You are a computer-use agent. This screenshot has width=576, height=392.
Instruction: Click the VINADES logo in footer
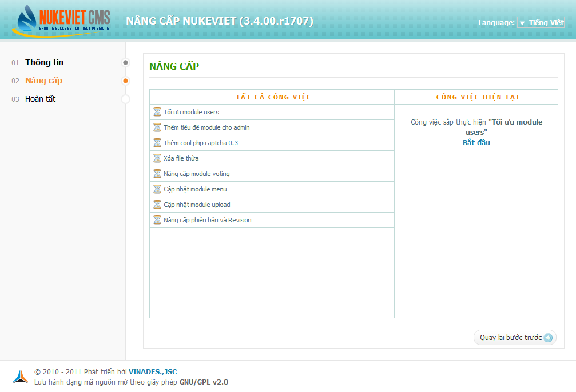tap(21, 377)
